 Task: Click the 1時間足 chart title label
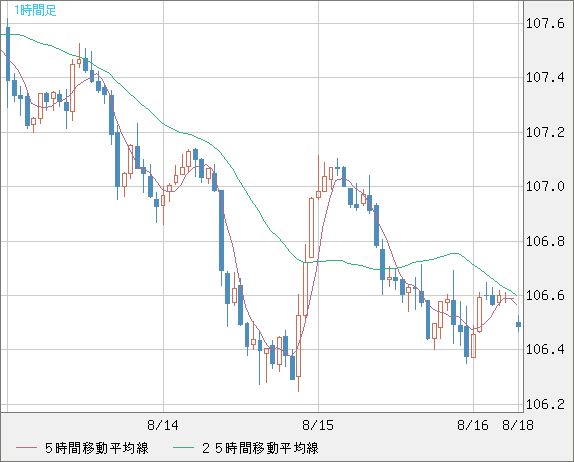(x=35, y=10)
